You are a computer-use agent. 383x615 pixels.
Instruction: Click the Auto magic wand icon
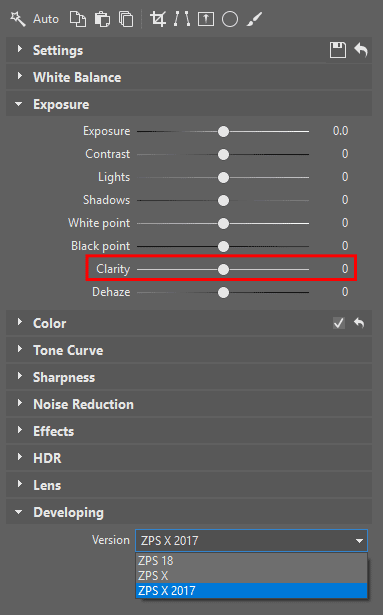[18, 18]
